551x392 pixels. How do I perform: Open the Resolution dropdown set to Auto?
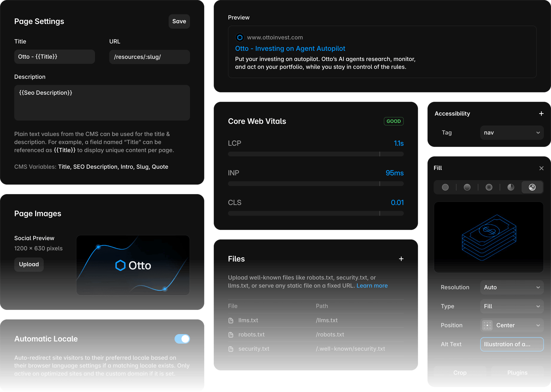(512, 287)
